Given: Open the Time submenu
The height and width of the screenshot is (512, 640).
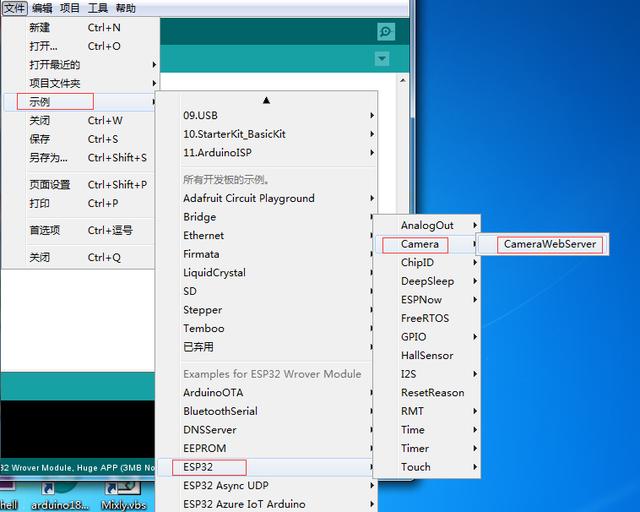Looking at the screenshot, I should point(427,430).
